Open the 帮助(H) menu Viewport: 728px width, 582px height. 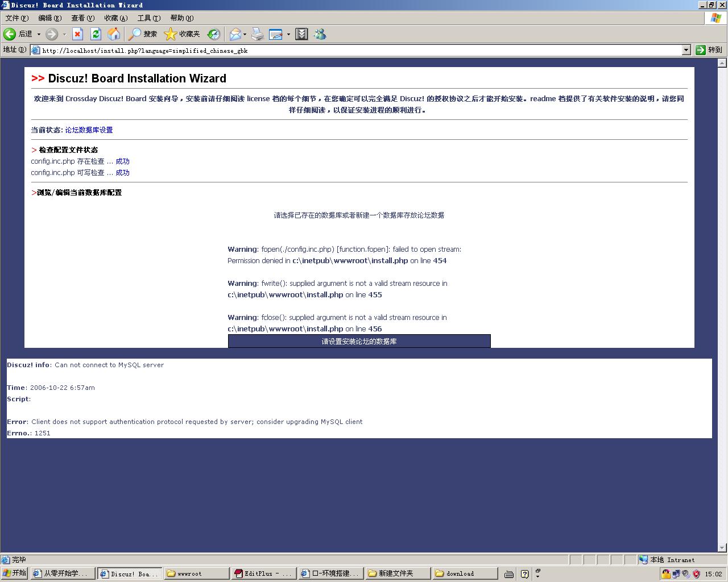pyautogui.click(x=182, y=18)
